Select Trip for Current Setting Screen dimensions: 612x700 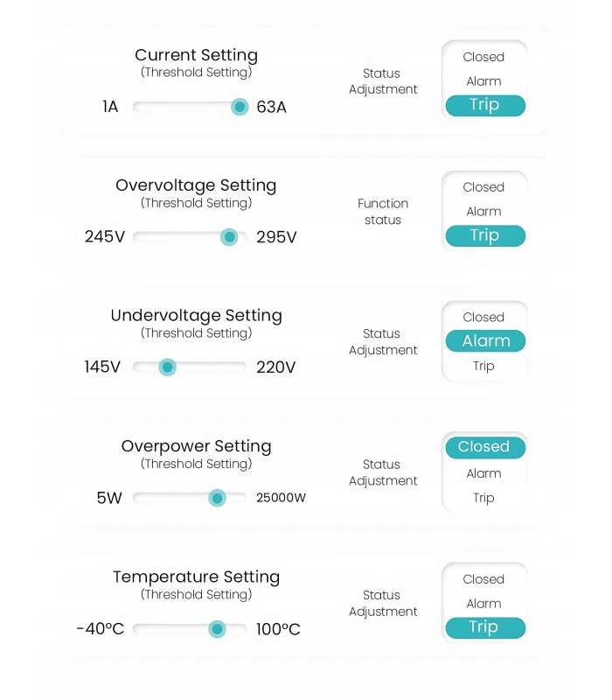[484, 106]
